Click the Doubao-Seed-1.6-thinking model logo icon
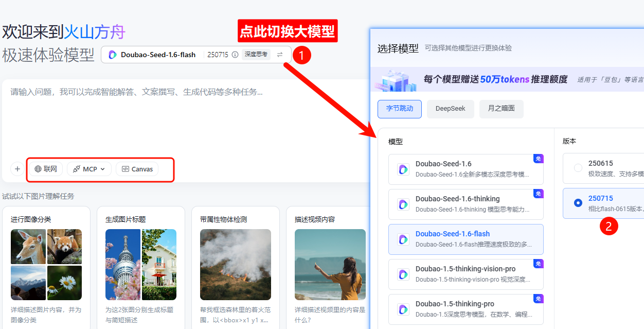This screenshot has width=644, height=329. (403, 204)
